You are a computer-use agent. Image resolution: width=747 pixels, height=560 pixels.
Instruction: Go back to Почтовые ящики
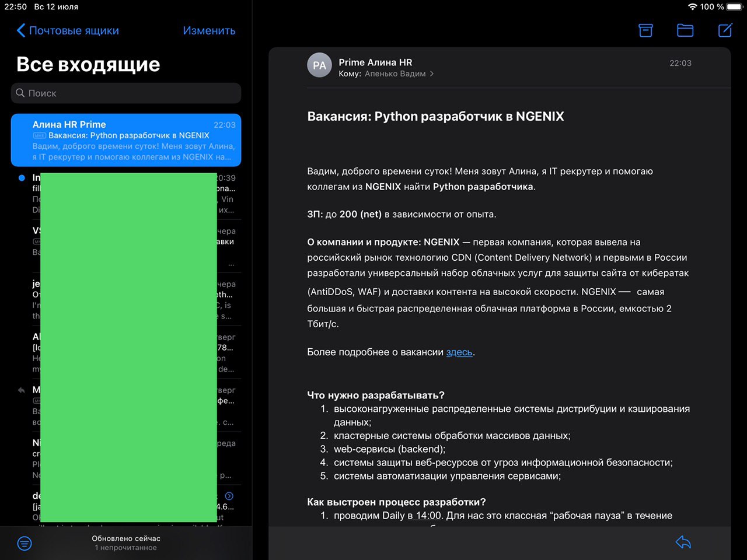point(68,30)
